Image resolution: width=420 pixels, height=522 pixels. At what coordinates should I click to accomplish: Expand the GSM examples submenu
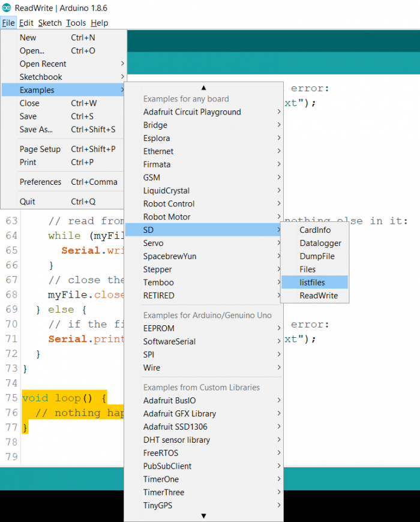click(x=203, y=178)
